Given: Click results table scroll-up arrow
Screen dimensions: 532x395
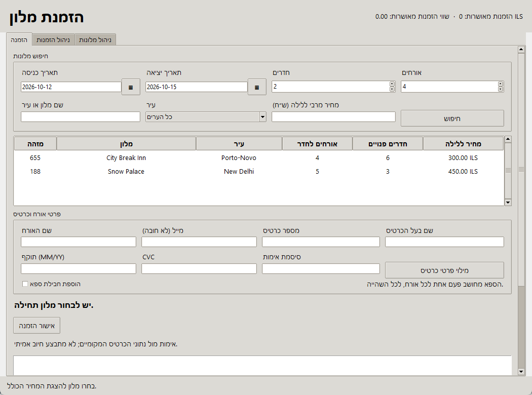Looking at the screenshot, I should [508, 139].
